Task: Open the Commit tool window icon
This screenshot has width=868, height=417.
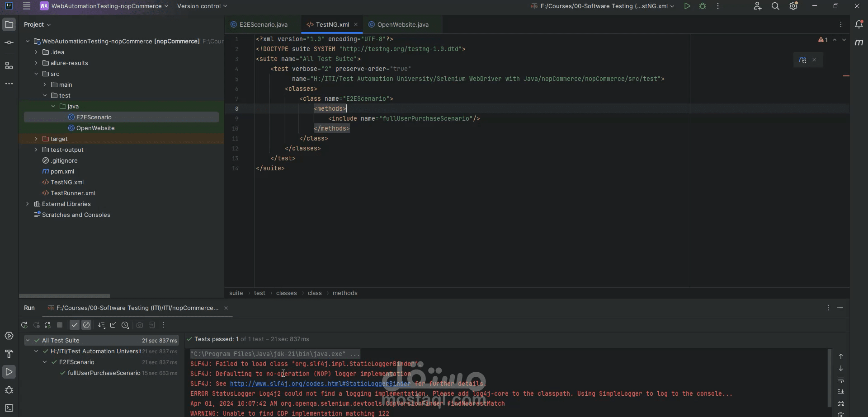Action: (9, 42)
